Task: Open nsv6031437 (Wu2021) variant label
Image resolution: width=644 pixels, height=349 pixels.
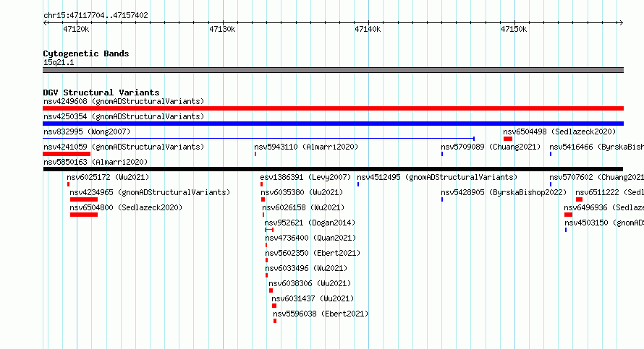Action: (313, 298)
